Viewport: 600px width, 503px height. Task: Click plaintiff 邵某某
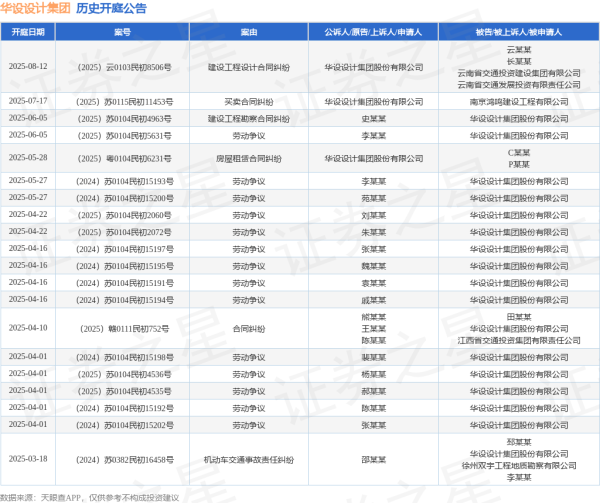373,459
